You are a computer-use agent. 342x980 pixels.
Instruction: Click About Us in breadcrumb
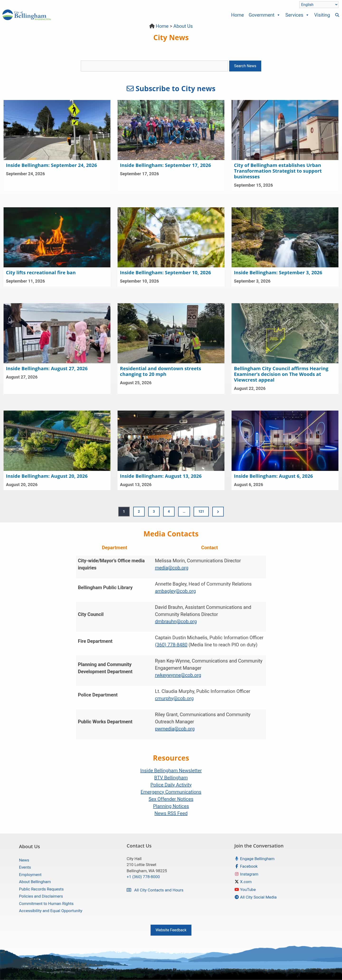183,26
